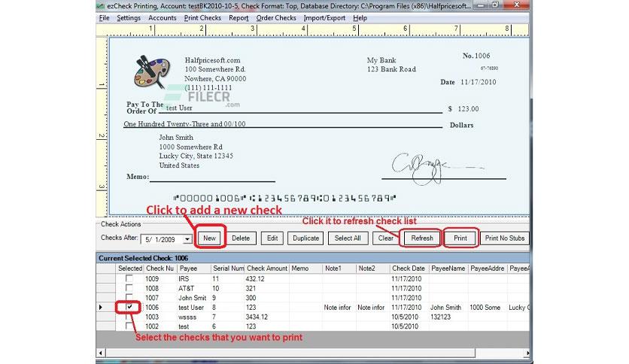Untick the checkbox for check 1006 test User
The image size is (629, 364).
coord(129,307)
